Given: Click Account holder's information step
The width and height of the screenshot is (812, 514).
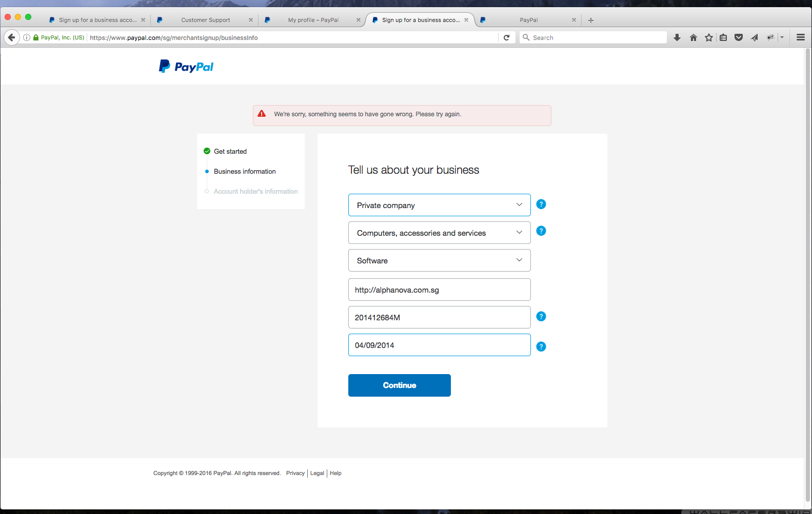Looking at the screenshot, I should [255, 191].
